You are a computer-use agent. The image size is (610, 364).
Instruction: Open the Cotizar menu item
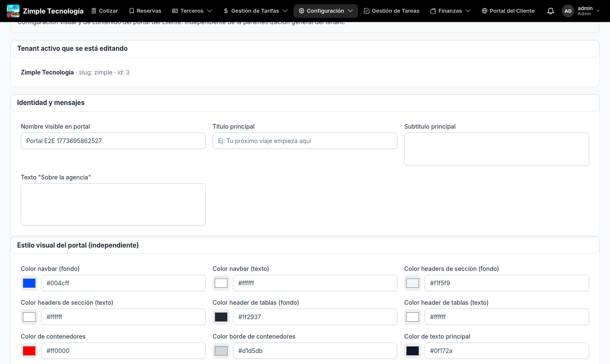click(x=104, y=11)
